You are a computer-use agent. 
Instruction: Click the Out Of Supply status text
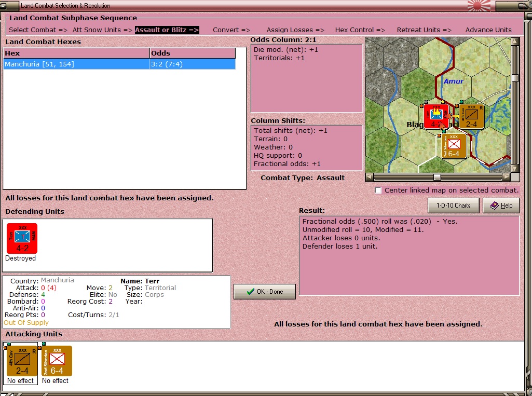[26, 323]
